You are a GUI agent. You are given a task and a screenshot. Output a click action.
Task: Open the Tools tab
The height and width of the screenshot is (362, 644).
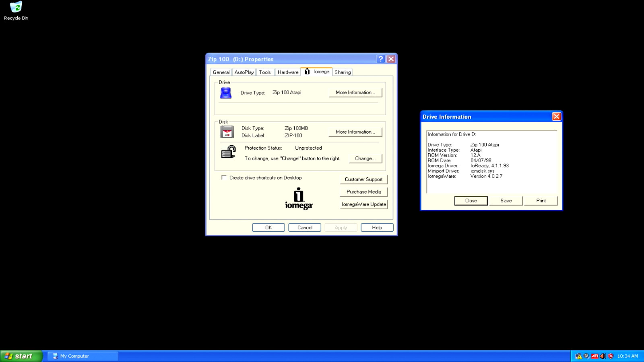click(x=265, y=72)
